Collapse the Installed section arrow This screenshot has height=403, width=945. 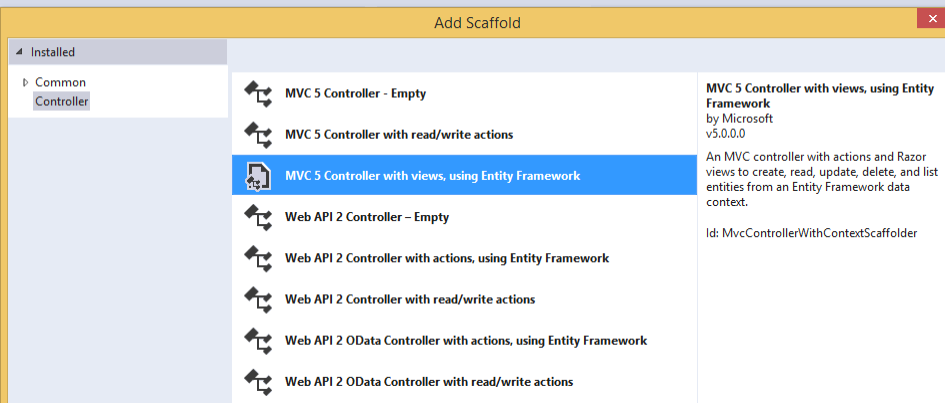tap(20, 52)
